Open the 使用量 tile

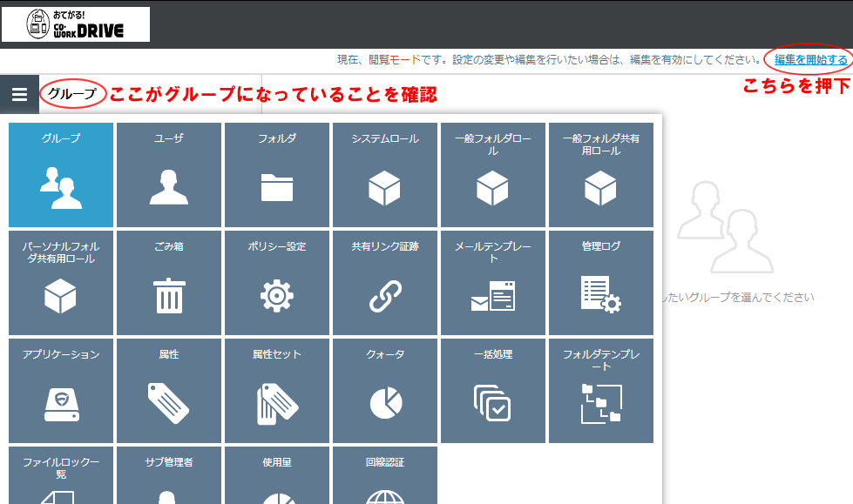[x=277, y=475]
